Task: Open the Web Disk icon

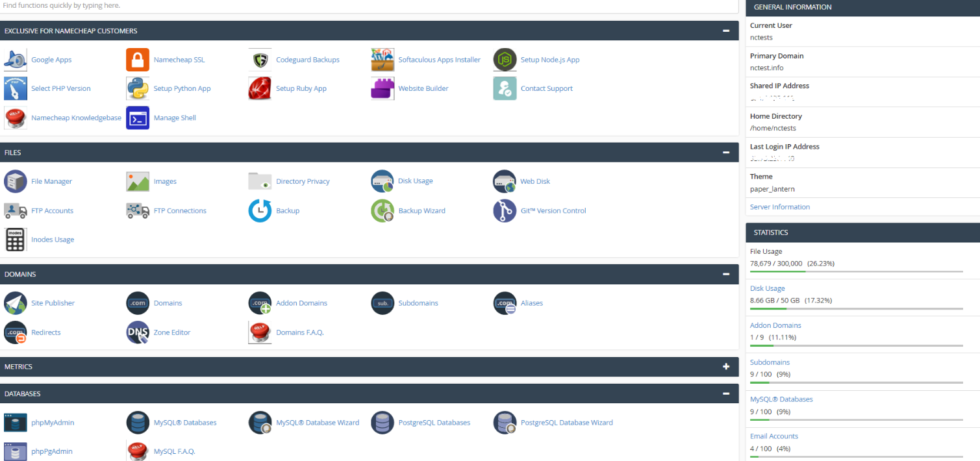Action: pos(505,181)
